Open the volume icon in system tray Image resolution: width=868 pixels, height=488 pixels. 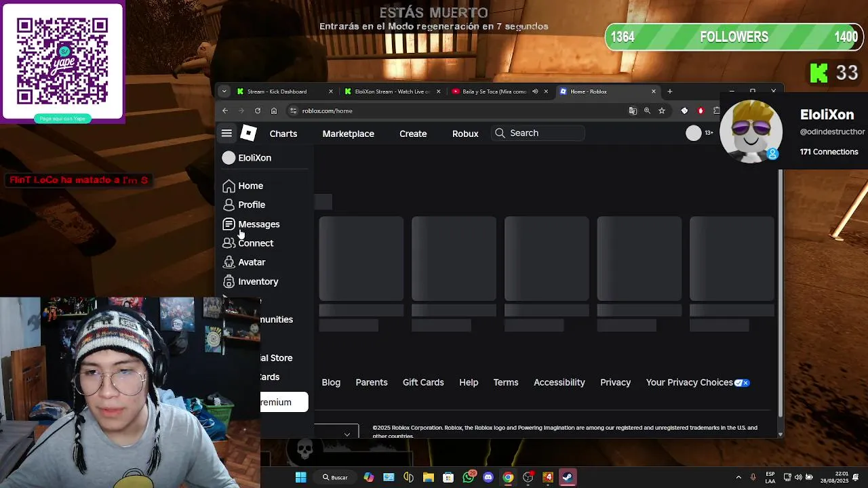tap(798, 477)
